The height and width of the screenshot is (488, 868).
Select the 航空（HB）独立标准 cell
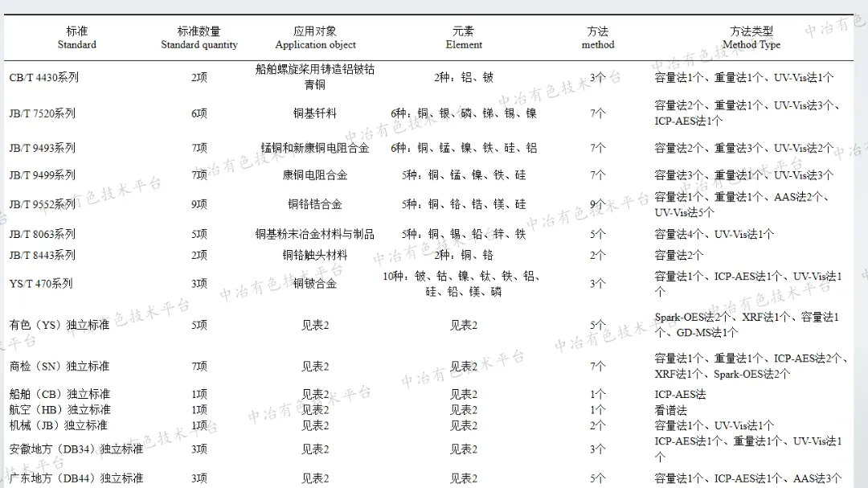59,410
